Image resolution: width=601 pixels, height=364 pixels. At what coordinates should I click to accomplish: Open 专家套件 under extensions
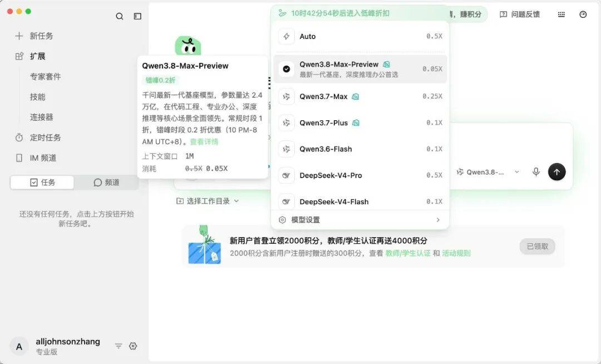click(45, 77)
